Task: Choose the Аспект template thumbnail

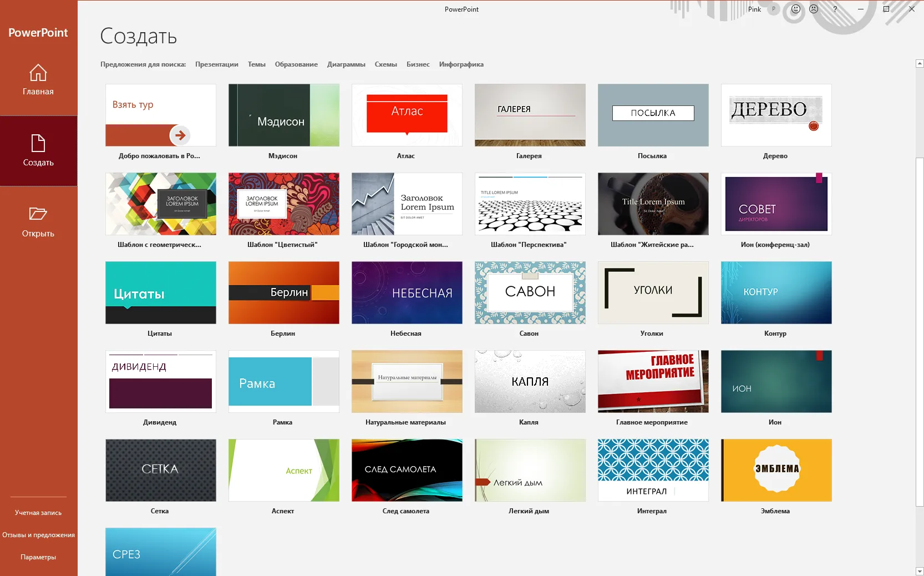Action: [284, 471]
